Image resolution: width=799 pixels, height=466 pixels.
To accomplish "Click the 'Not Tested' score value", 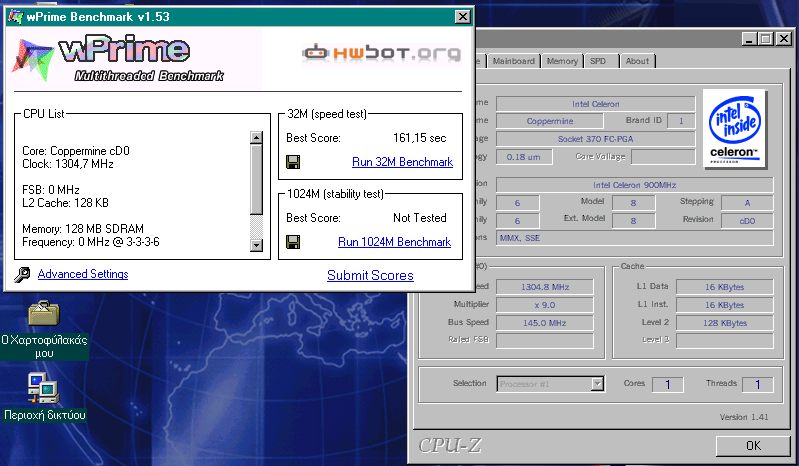I will click(x=419, y=218).
